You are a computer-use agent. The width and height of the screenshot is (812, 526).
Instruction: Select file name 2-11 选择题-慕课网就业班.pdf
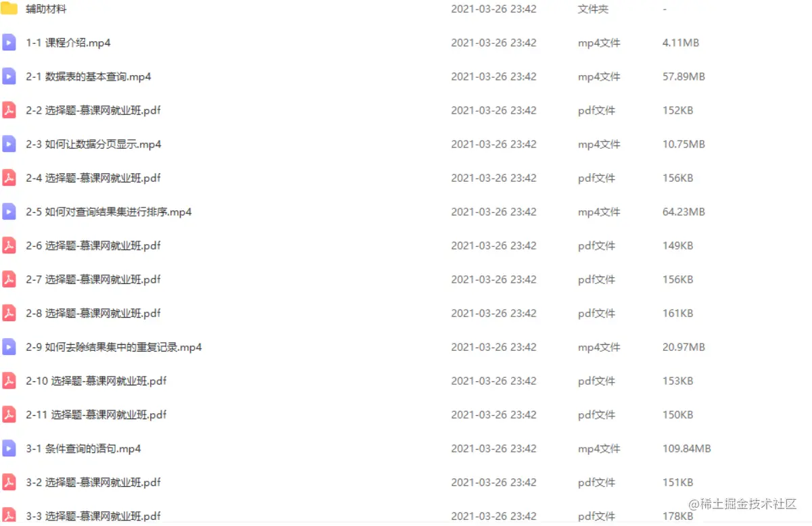(96, 414)
